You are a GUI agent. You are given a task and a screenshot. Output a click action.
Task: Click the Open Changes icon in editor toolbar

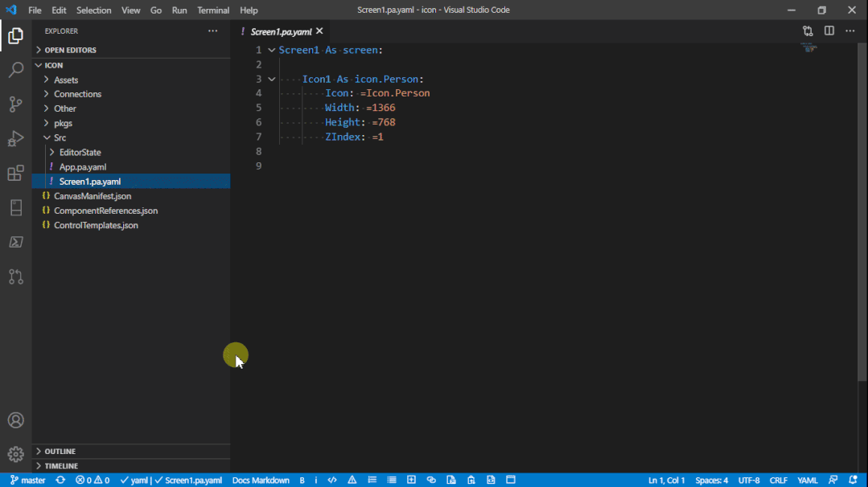(x=808, y=31)
